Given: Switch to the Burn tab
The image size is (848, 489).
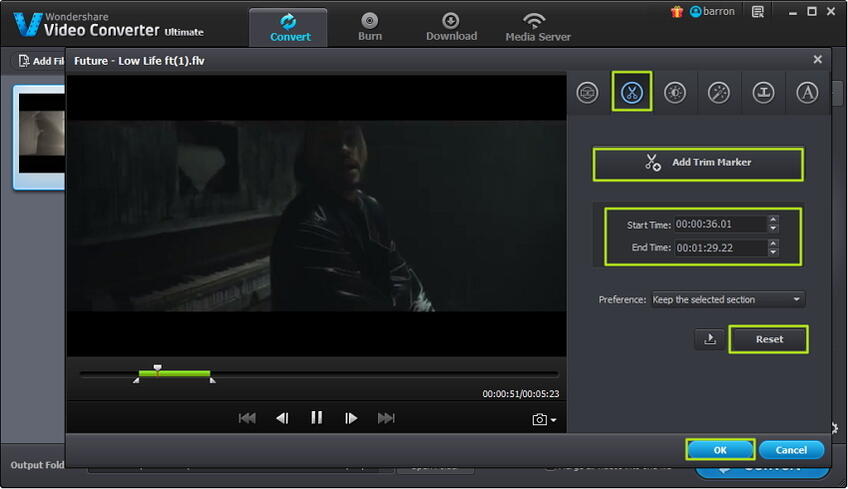Looking at the screenshot, I should pos(370,28).
